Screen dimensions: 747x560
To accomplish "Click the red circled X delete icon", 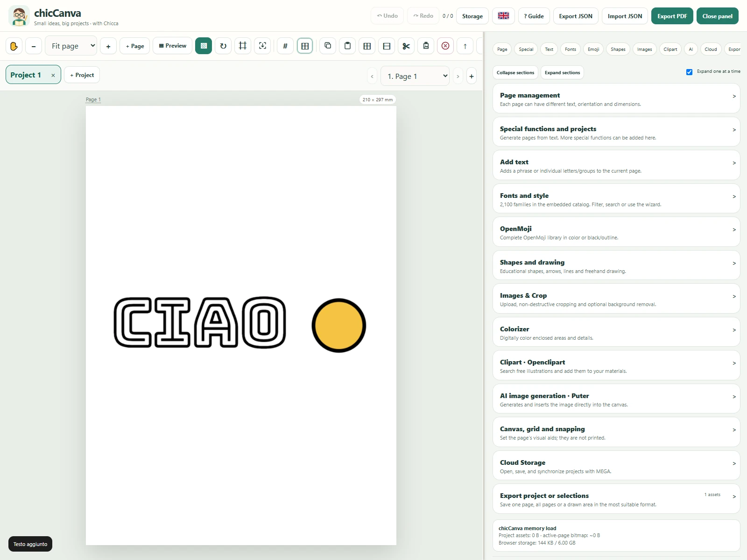I will [x=445, y=46].
